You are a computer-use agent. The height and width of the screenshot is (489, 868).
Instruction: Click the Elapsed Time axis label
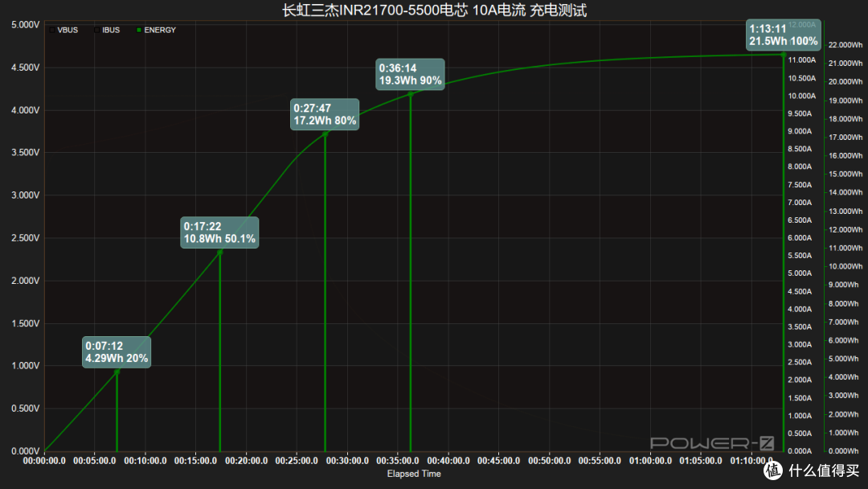(x=414, y=474)
